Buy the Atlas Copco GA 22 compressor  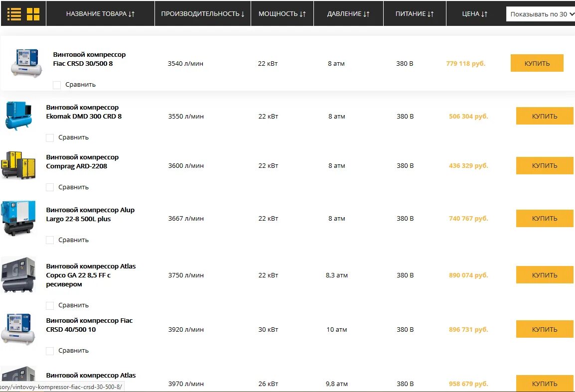[544, 275]
